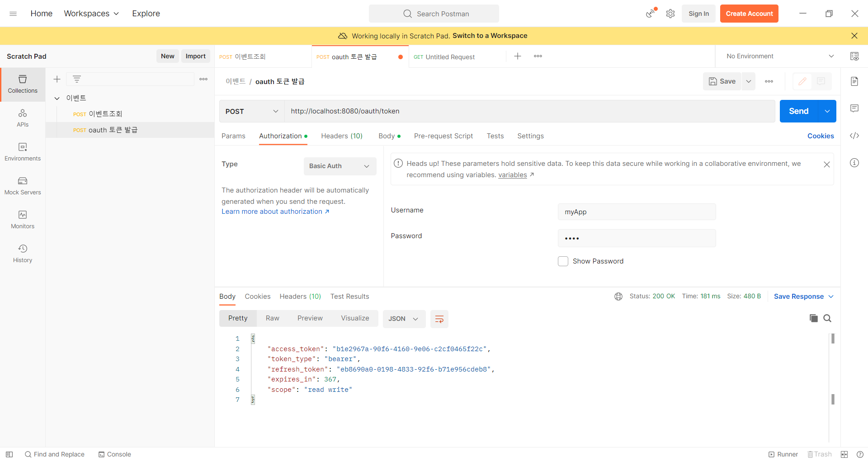
Task: Open the documentation icon in right sidebar
Action: pos(854,81)
